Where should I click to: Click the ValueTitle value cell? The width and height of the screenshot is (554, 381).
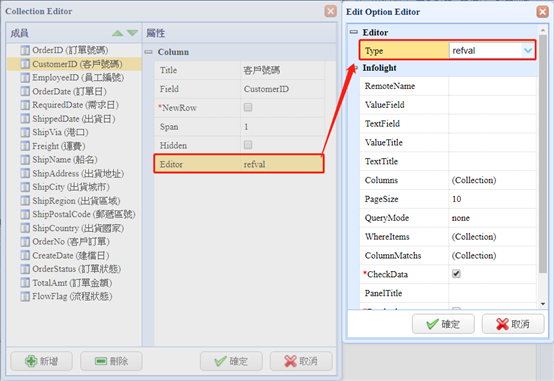click(493, 142)
